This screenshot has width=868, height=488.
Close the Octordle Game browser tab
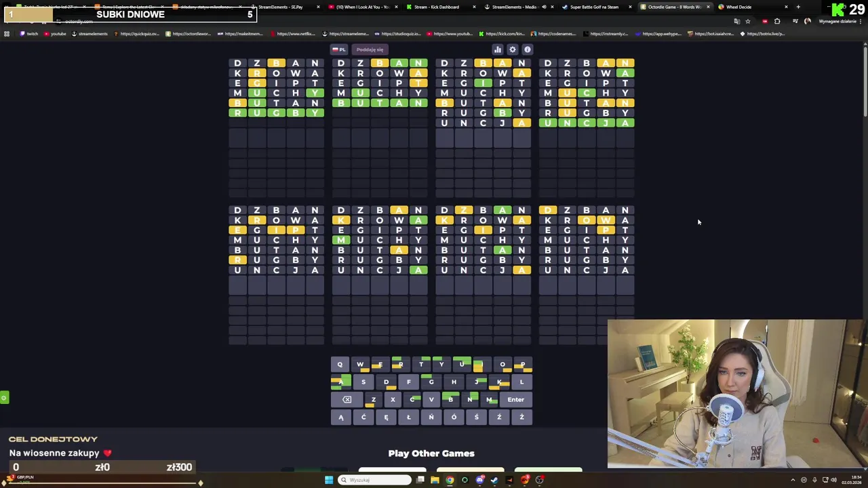[x=708, y=7]
